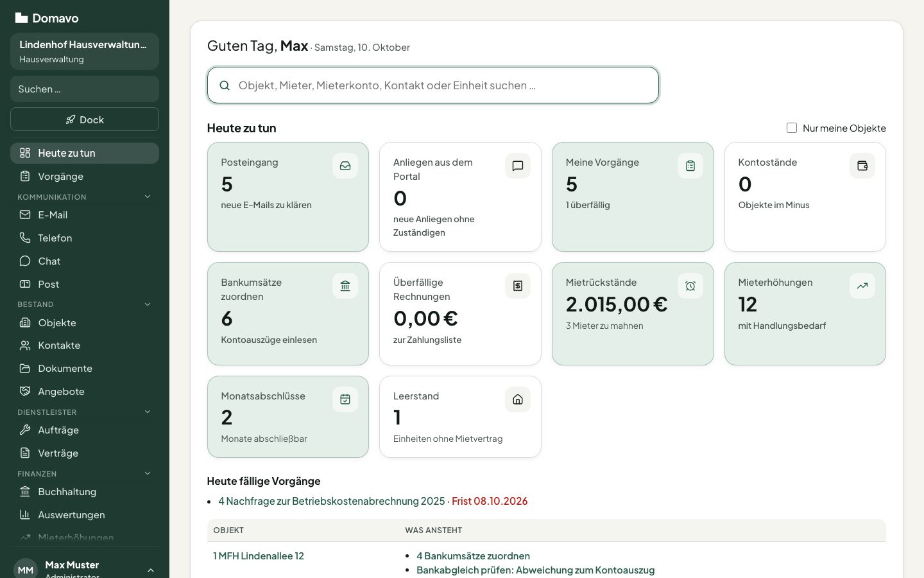This screenshot has width=924, height=578.
Task: Follow the 4 Bankumsätze zuordnen link
Action: coord(473,556)
